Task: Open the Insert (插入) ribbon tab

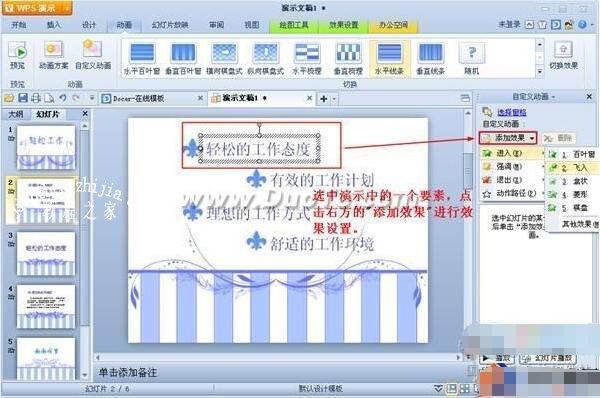Action: (x=54, y=25)
